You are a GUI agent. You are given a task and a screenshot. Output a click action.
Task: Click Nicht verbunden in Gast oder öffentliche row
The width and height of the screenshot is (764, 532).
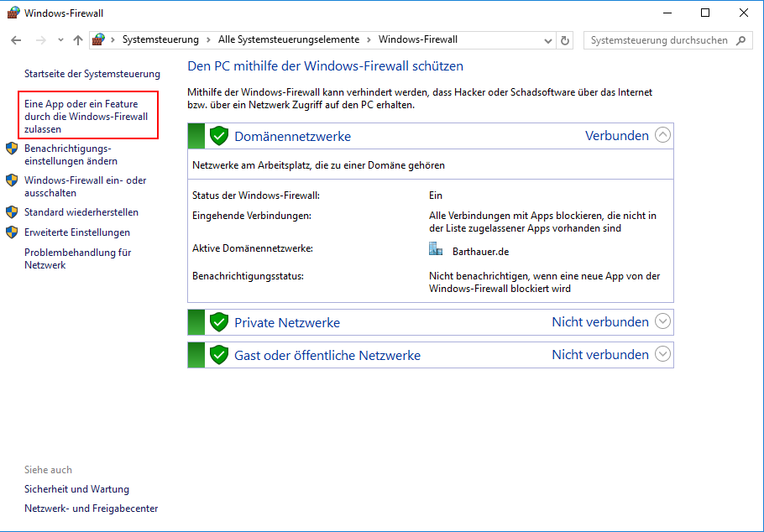click(x=600, y=354)
